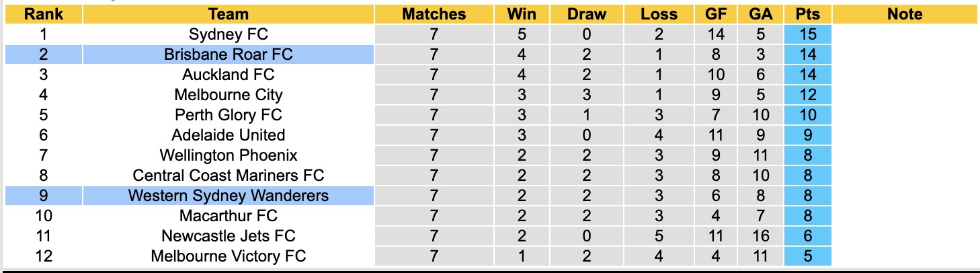Click Sydney FC's 15 points cell

click(807, 34)
